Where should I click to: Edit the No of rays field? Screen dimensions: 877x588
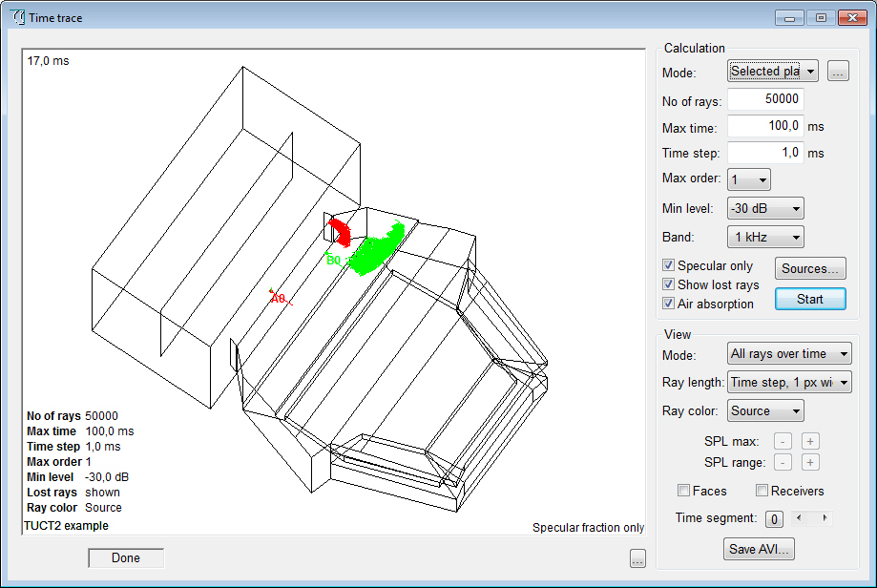[765, 99]
